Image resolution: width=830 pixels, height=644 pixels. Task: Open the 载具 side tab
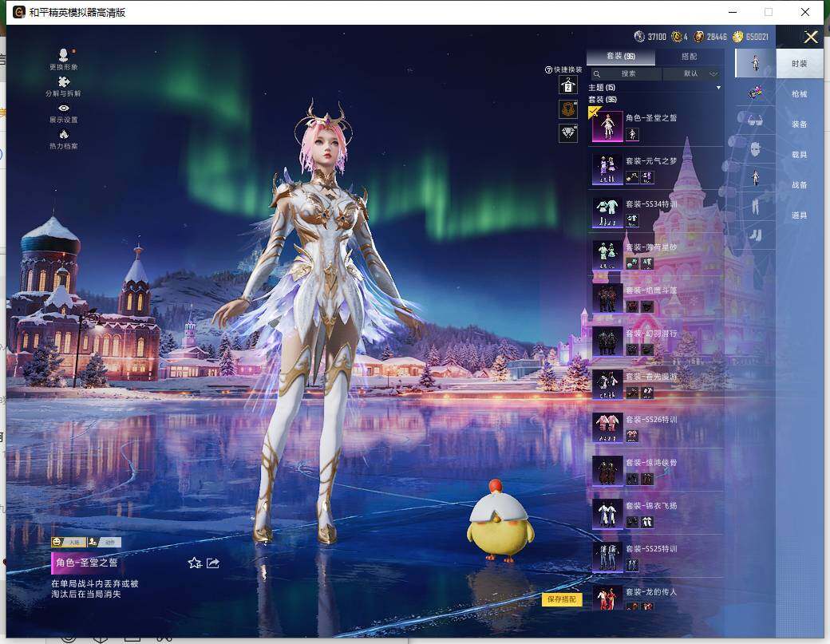[x=800, y=155]
